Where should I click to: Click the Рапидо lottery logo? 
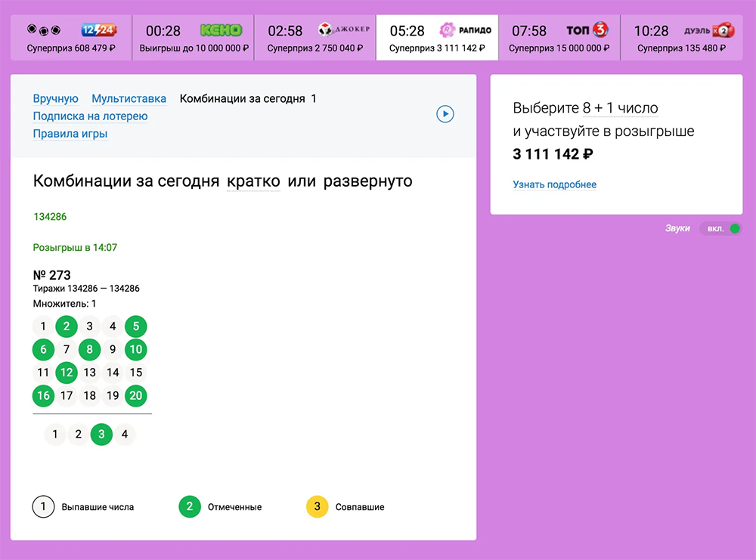point(466,30)
